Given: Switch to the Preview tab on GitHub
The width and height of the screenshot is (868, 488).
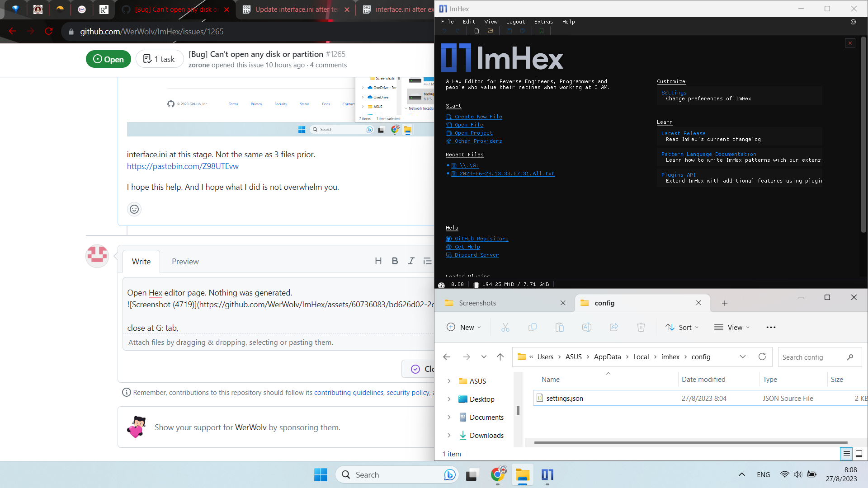Looking at the screenshot, I should (185, 261).
